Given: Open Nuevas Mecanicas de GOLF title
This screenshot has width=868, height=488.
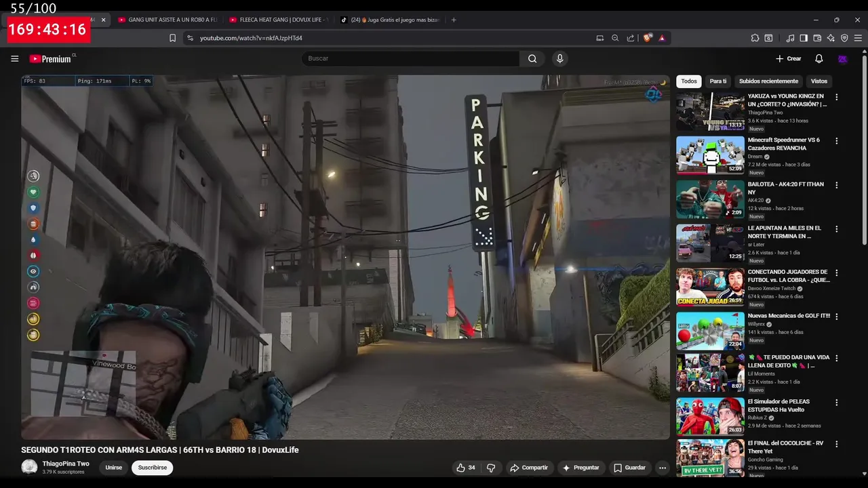Looking at the screenshot, I should tap(789, 316).
